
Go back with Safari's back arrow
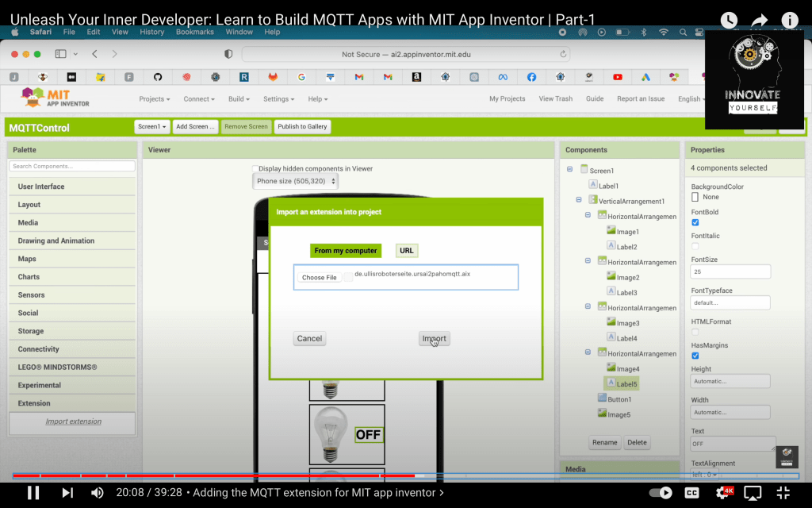[x=95, y=54]
